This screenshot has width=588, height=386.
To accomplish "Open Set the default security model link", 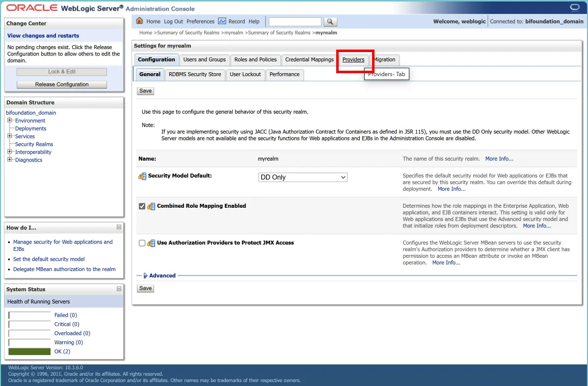I will pos(49,259).
